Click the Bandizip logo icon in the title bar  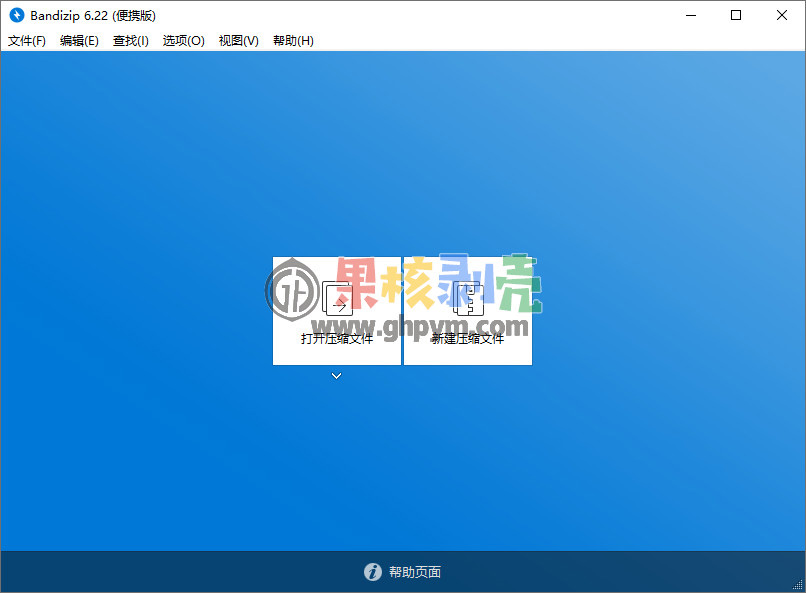tap(14, 15)
